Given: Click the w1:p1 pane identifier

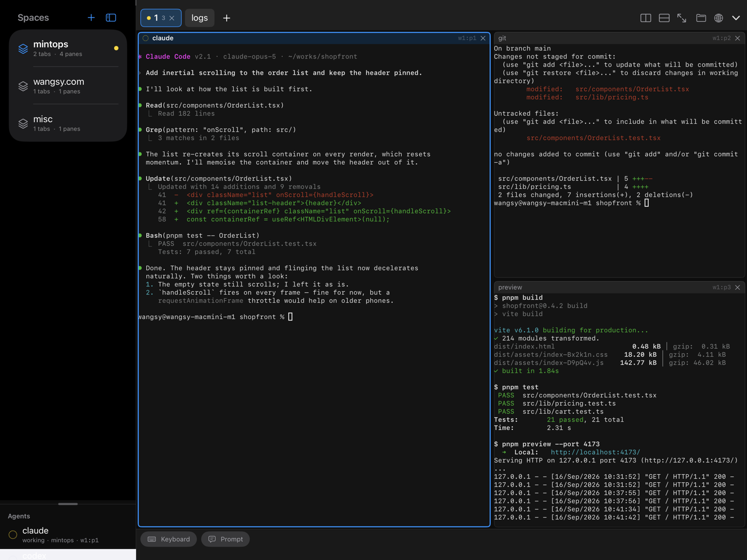Looking at the screenshot, I should pos(467,38).
